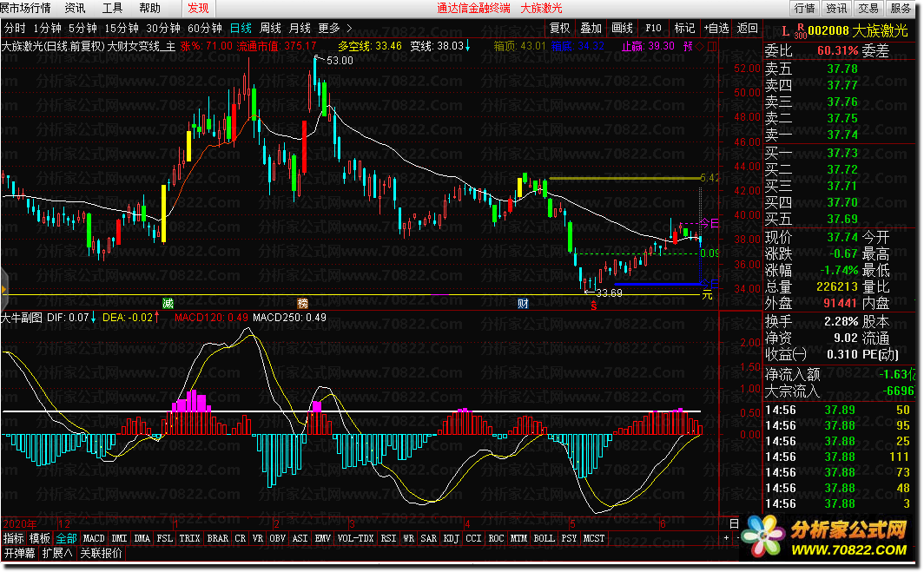The image size is (924, 572).
Task: Open F10 company info
Action: tap(654, 28)
